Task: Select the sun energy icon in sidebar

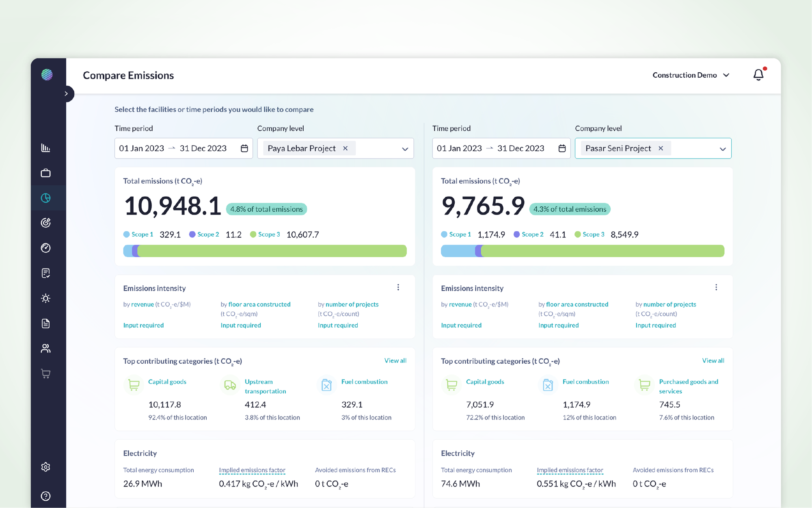Action: [x=45, y=298]
